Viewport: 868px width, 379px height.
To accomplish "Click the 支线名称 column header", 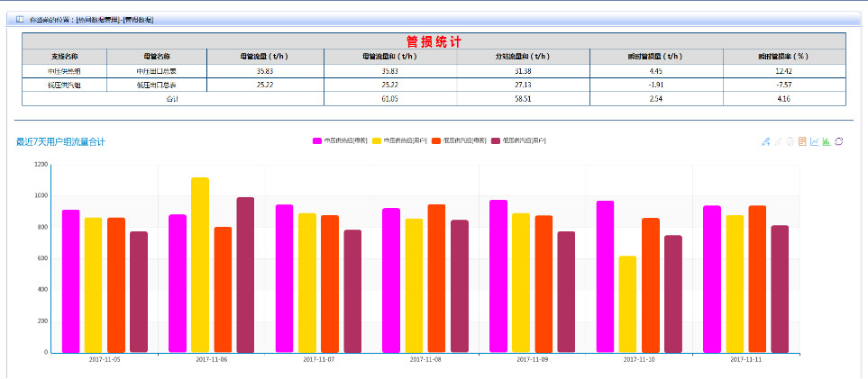I will [x=64, y=56].
